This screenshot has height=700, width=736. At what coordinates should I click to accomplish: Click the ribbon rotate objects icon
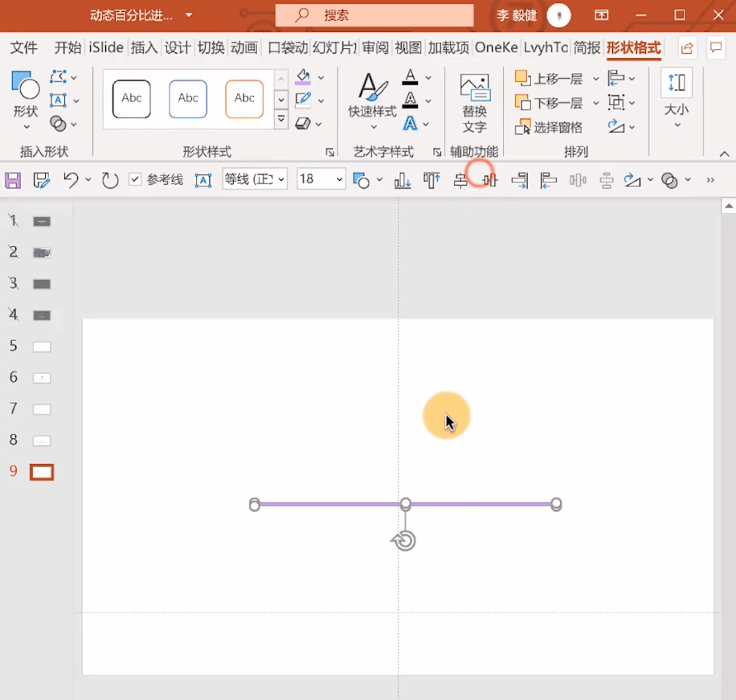click(x=615, y=126)
